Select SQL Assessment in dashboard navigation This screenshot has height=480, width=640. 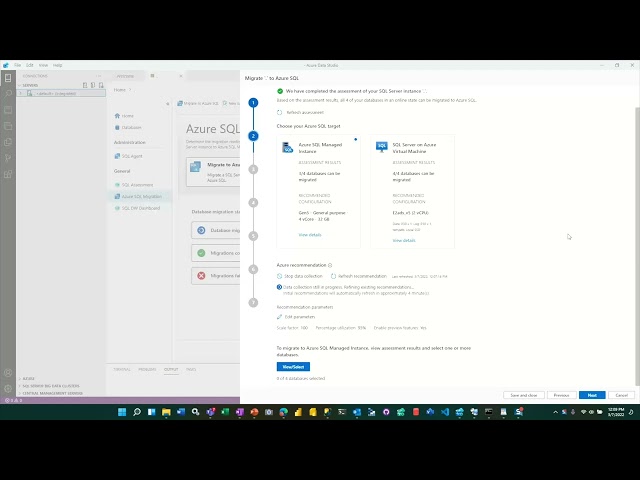point(137,185)
